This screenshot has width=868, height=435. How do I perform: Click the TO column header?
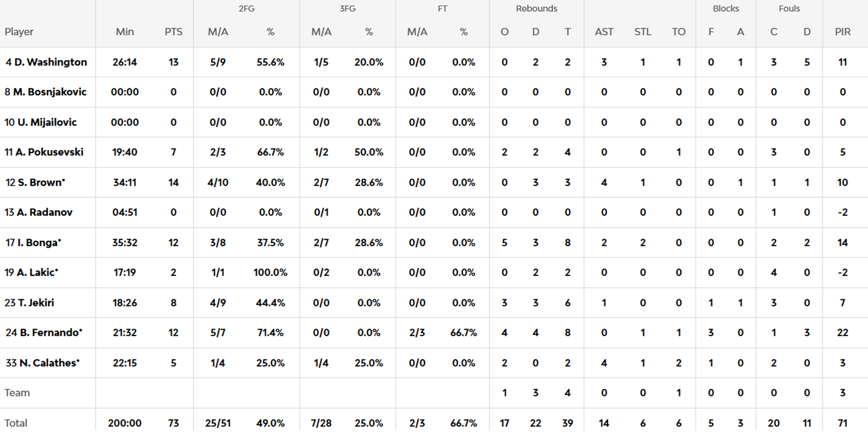pyautogui.click(x=679, y=32)
